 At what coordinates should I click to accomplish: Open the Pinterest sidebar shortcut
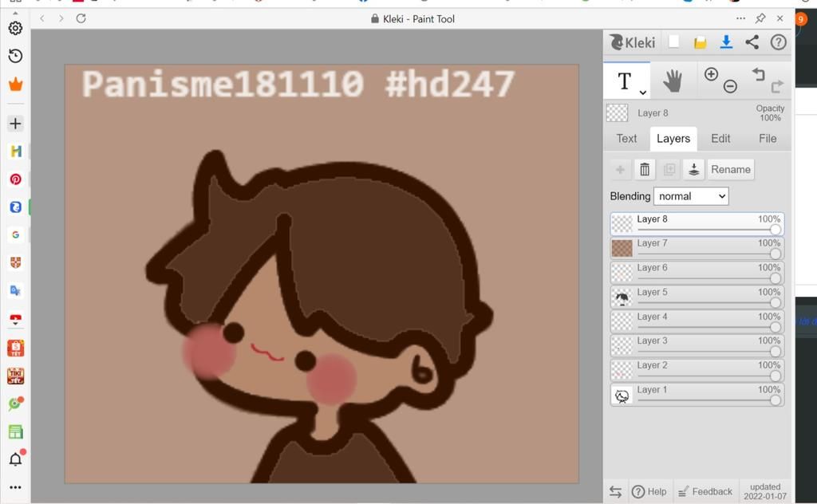[x=16, y=179]
